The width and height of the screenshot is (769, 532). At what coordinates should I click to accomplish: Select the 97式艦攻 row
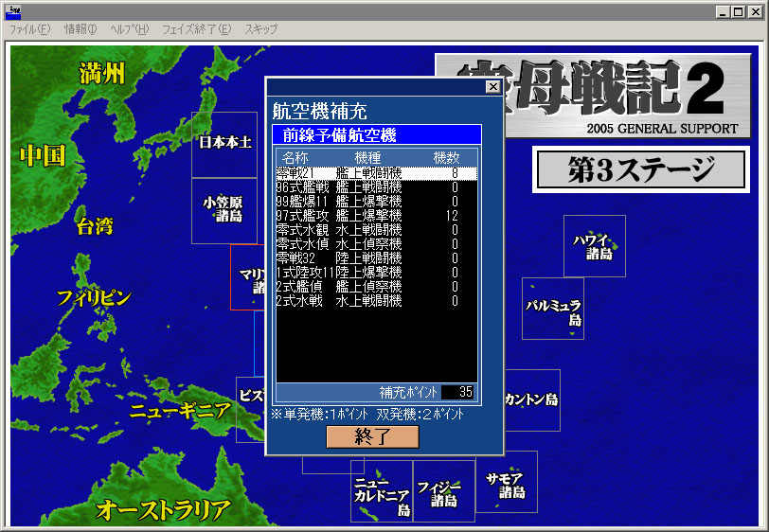(x=376, y=216)
